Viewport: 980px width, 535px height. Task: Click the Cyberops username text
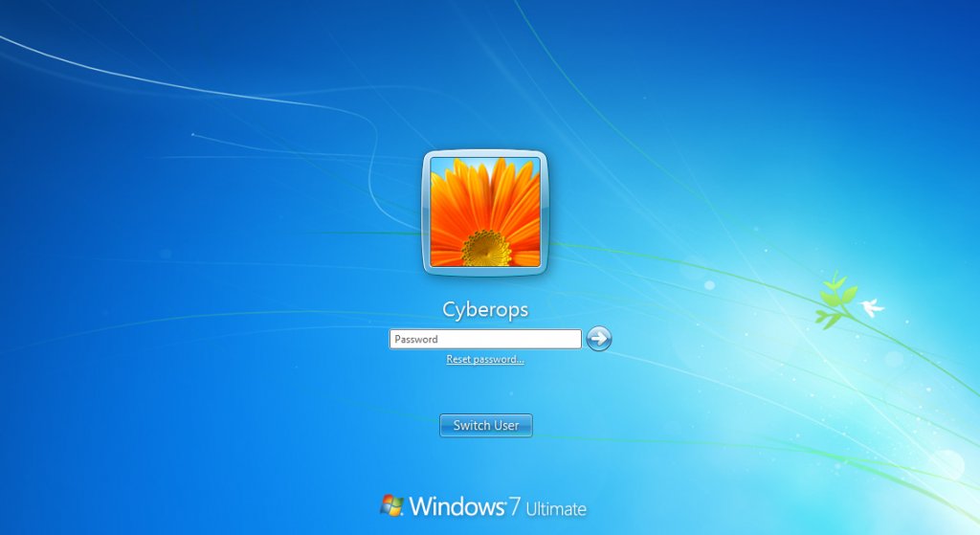point(485,309)
